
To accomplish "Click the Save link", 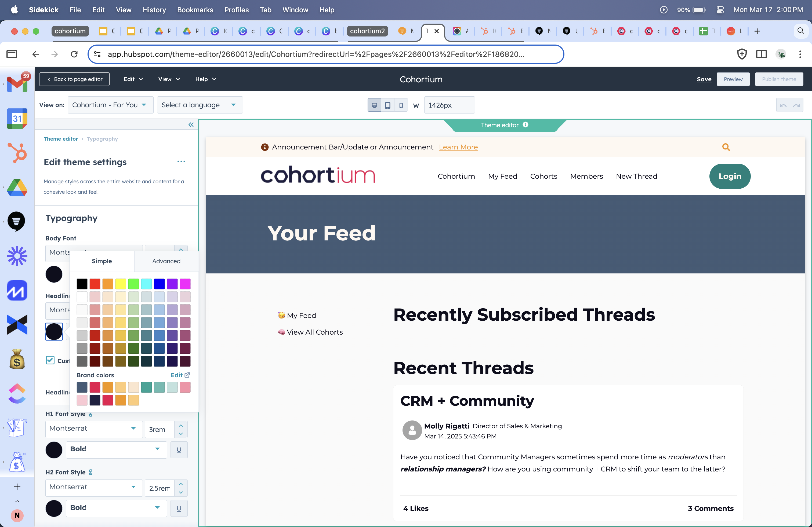I will point(704,79).
